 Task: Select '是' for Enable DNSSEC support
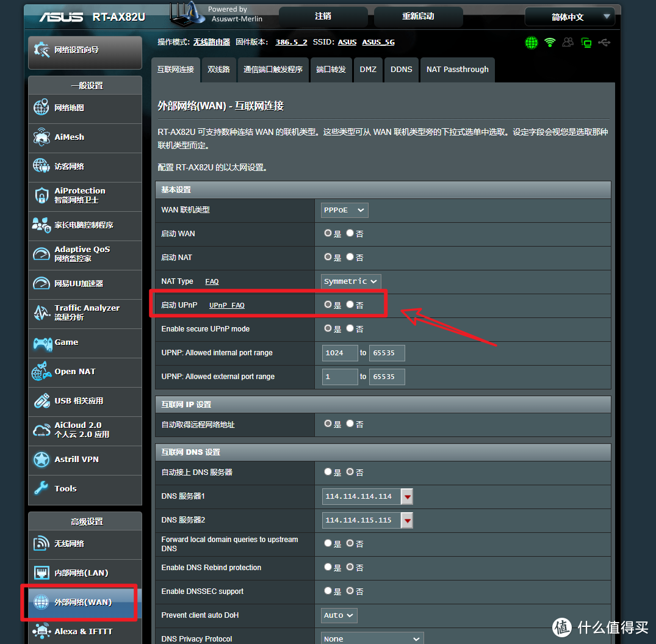(328, 591)
